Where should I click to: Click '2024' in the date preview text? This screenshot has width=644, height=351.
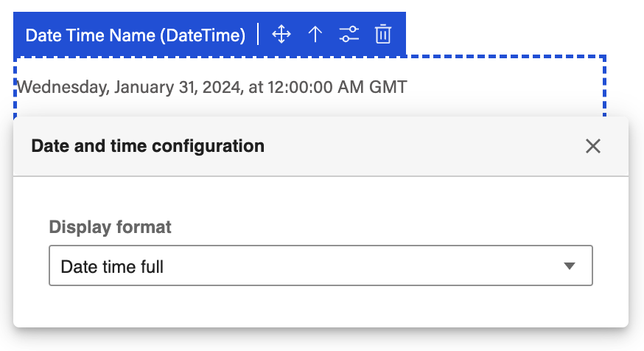[223, 88]
